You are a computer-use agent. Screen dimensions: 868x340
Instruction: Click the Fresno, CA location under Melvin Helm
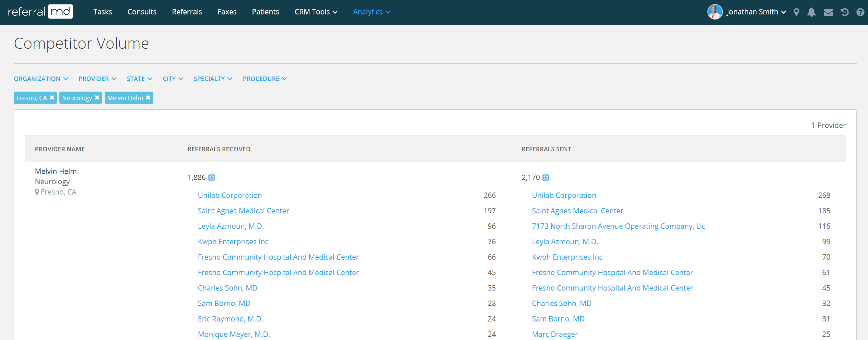click(56, 192)
